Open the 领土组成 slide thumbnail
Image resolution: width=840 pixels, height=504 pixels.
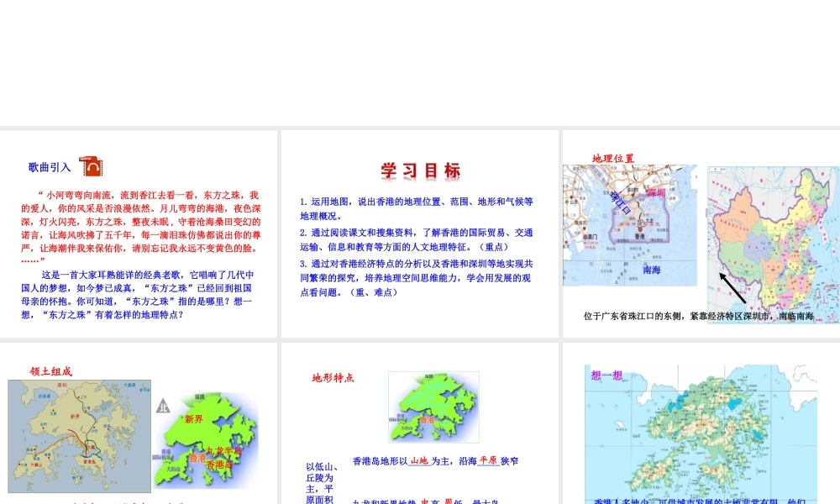[139, 423]
